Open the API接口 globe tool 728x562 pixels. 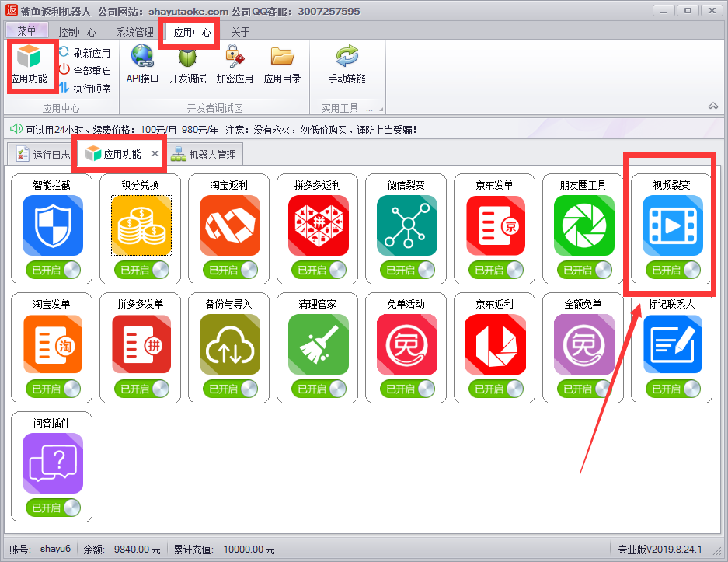[x=142, y=65]
